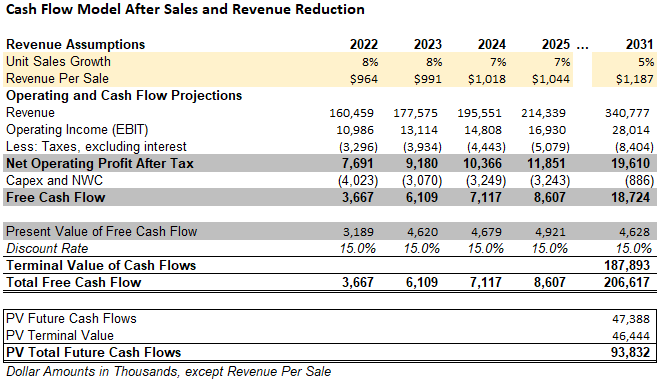
Task: Select revenue cell 160,459
Action: (x=351, y=113)
